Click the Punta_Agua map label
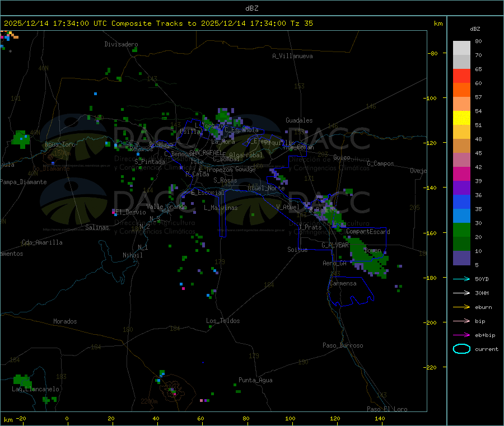 (255, 380)
